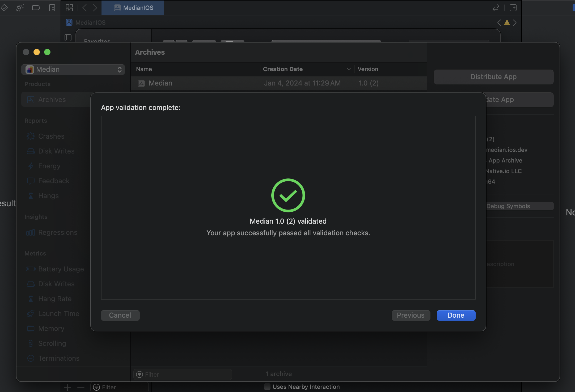Click the partially hidden Validate App button
Screen dimensions: 575x392
tap(520, 100)
